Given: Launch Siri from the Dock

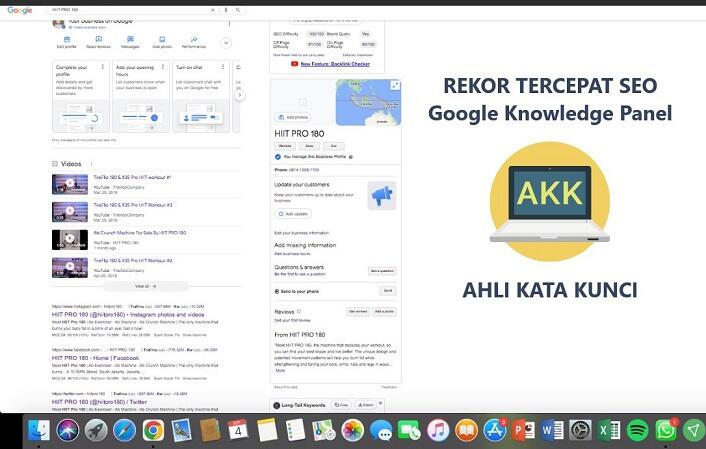Looking at the screenshot, I should coord(68,431).
